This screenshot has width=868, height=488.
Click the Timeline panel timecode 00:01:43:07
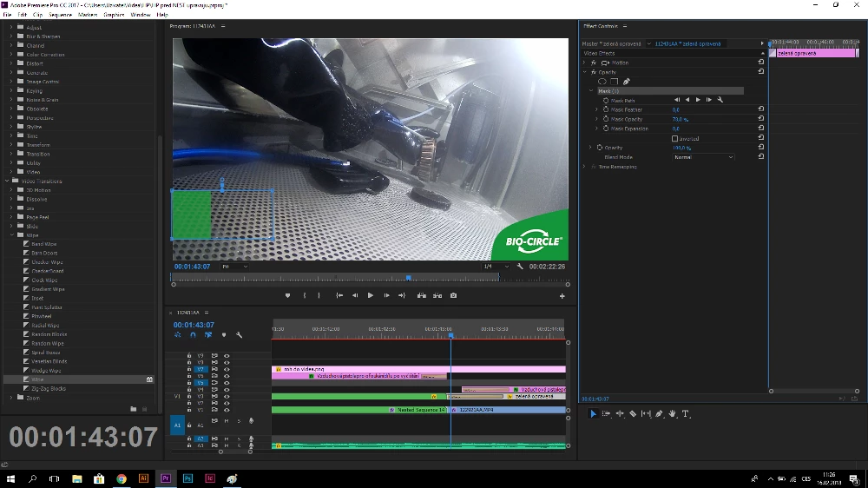click(x=194, y=325)
